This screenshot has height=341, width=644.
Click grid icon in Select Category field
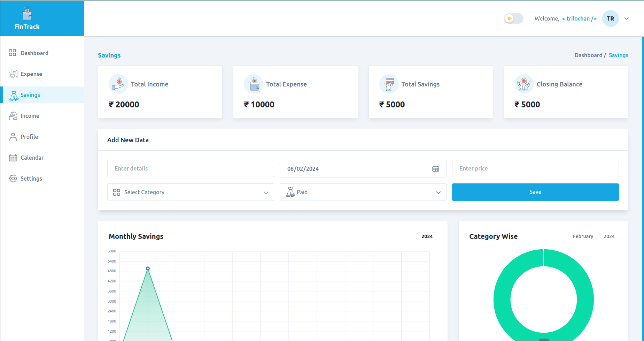[117, 192]
